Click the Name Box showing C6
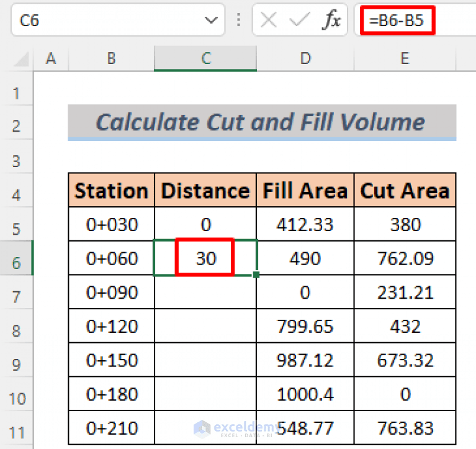This screenshot has height=449, width=476. 118,20
